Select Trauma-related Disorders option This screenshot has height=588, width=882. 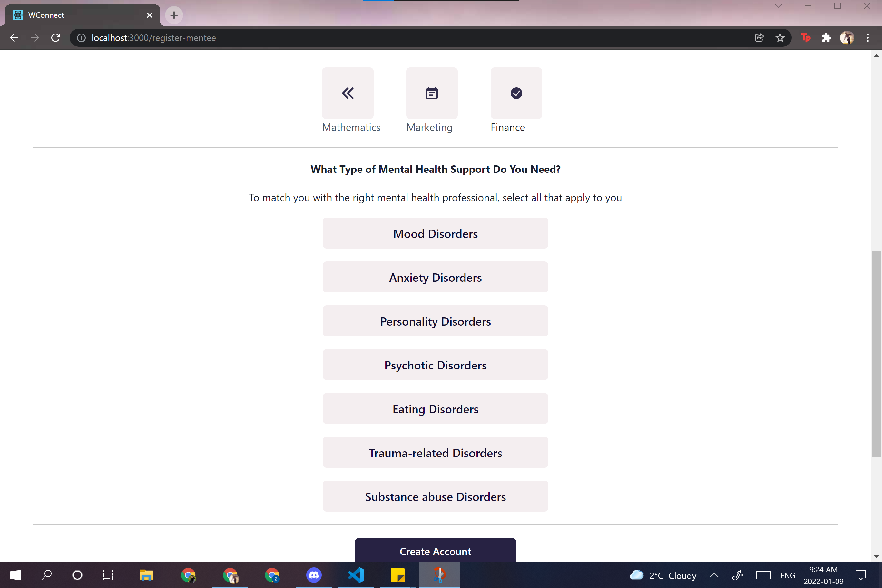point(435,453)
